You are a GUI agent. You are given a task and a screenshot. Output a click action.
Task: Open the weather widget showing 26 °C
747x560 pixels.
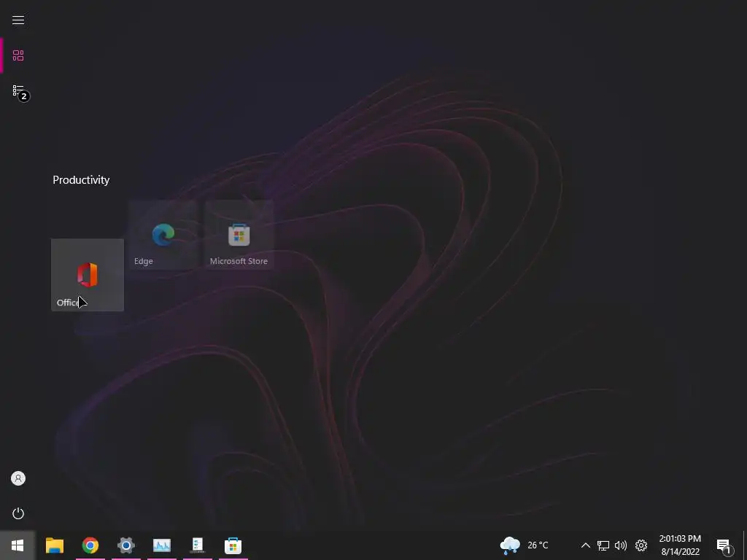[x=525, y=545]
